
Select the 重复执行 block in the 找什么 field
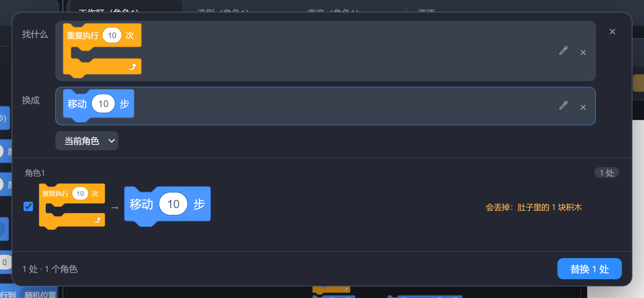click(102, 51)
